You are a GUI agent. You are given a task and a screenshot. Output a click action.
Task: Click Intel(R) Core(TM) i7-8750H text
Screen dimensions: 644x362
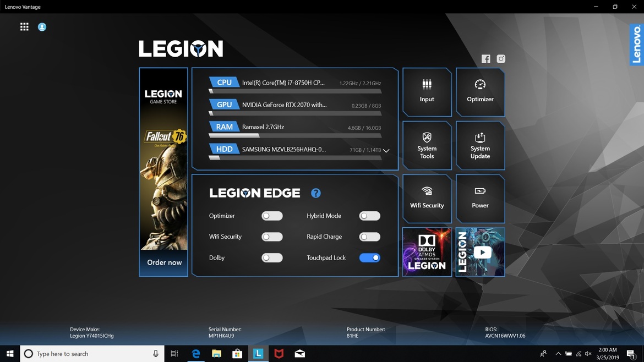283,83
